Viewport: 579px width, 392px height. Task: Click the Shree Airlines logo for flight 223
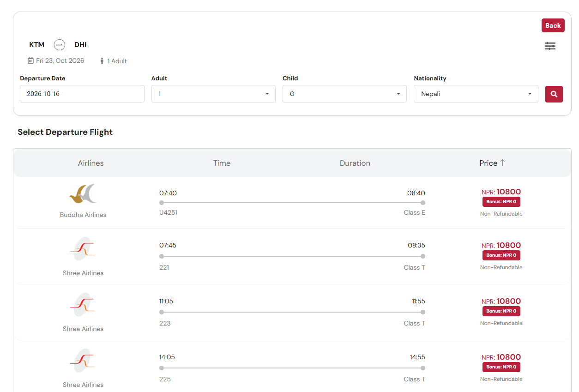(83, 305)
